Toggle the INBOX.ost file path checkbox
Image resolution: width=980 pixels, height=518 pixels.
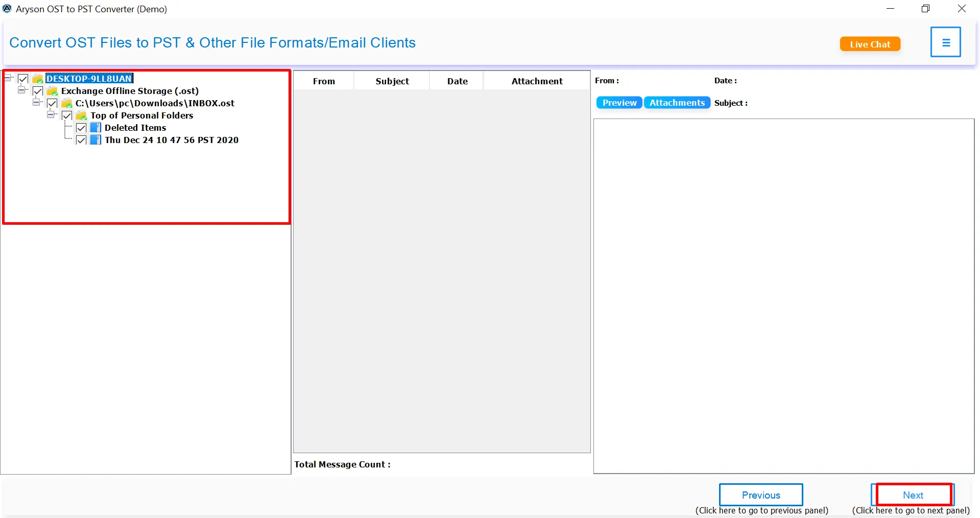click(x=52, y=103)
